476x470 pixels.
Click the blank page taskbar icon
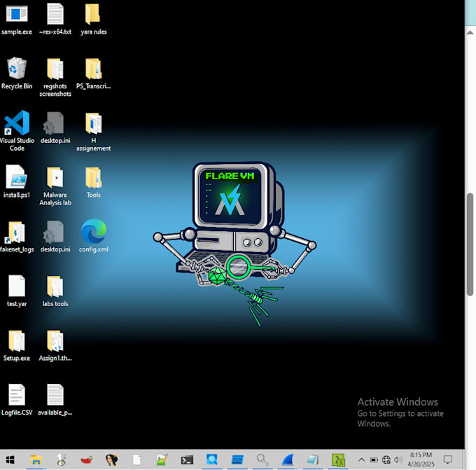click(136, 460)
